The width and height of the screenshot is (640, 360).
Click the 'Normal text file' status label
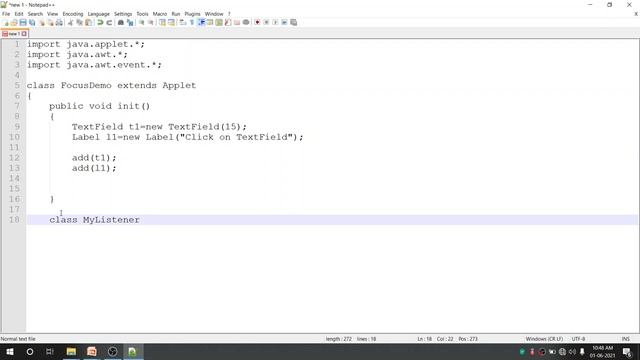[18, 339]
